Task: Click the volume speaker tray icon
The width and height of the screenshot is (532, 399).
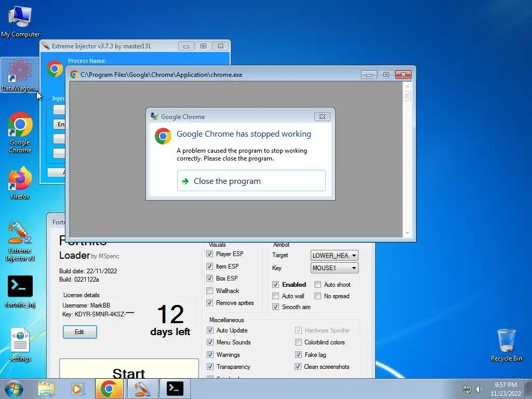Action: click(479, 389)
